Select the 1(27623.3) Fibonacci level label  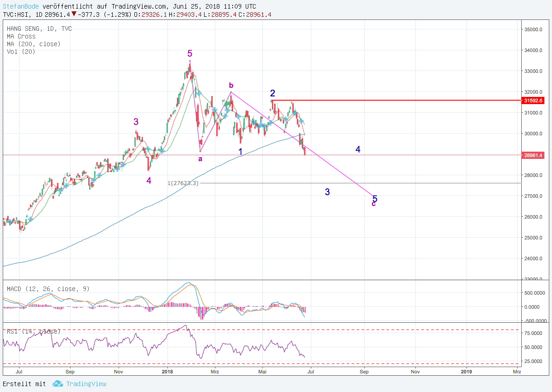click(x=183, y=183)
